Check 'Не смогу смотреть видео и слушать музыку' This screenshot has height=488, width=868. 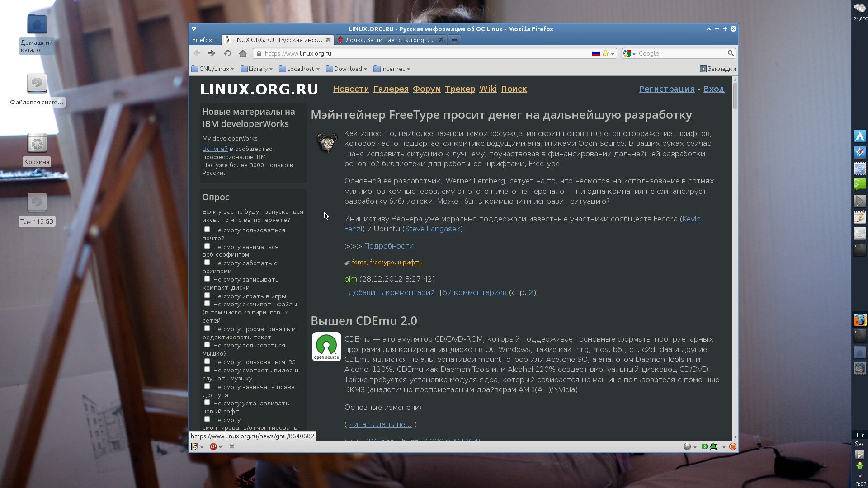coord(207,370)
